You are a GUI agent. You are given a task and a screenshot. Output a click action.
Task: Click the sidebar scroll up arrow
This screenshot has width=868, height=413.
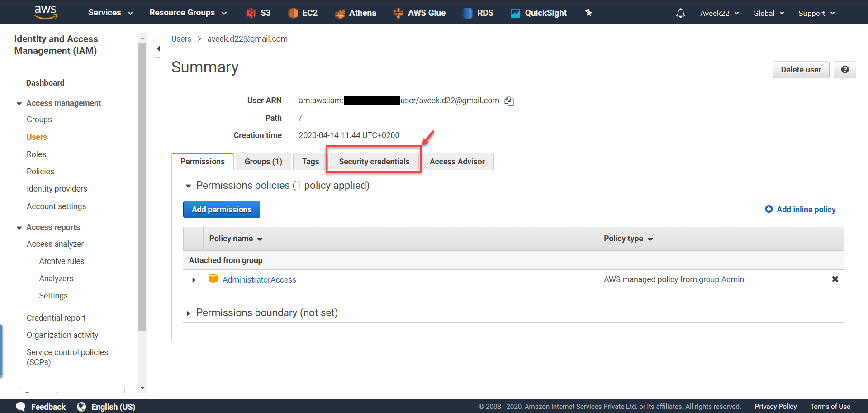pyautogui.click(x=142, y=38)
